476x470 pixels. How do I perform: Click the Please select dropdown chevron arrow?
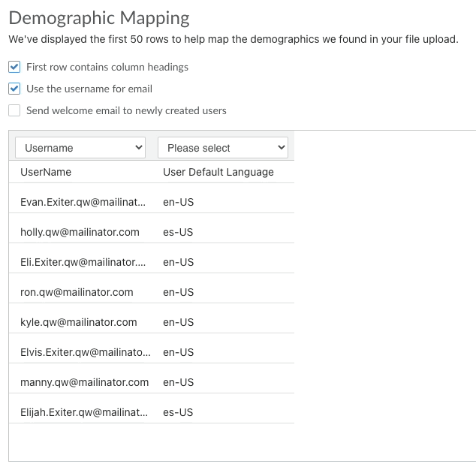coord(282,148)
